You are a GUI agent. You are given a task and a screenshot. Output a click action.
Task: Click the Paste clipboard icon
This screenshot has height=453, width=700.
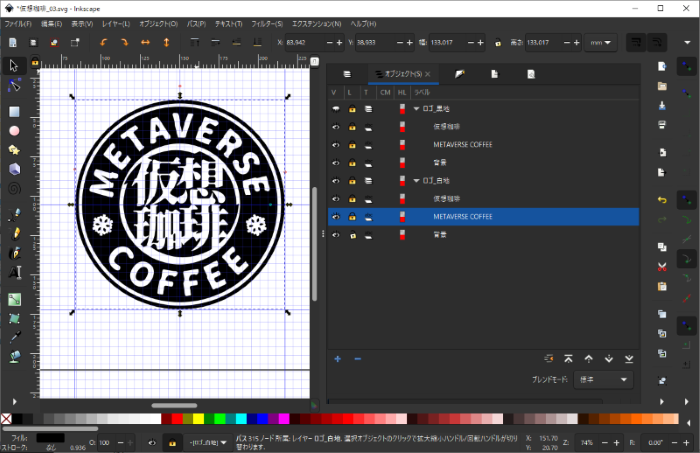[x=662, y=287]
